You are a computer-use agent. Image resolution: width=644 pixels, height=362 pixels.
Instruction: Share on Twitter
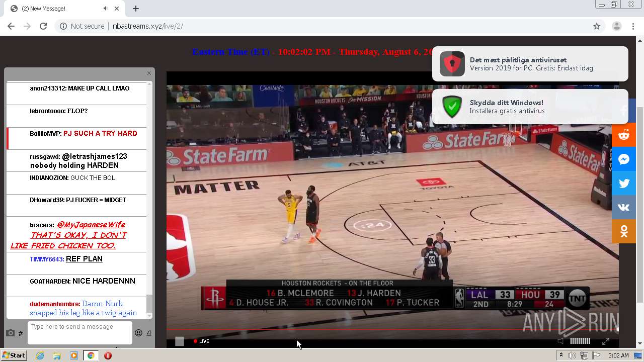coord(624,183)
